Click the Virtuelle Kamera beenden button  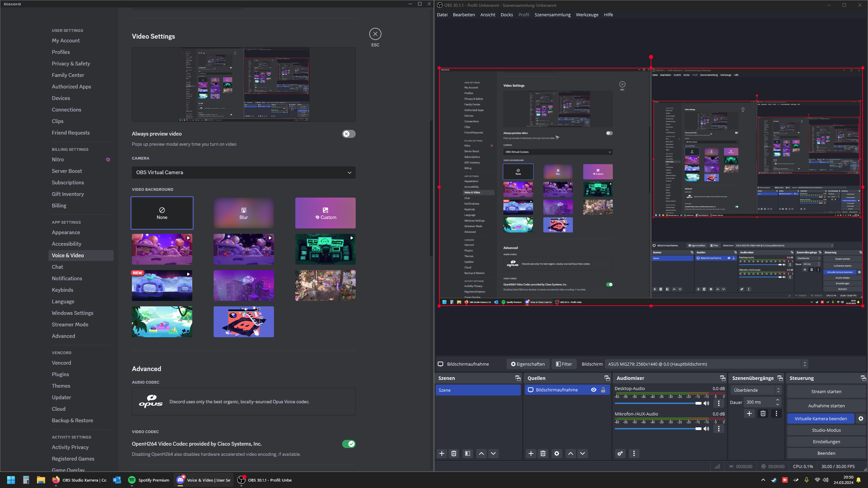[821, 419]
